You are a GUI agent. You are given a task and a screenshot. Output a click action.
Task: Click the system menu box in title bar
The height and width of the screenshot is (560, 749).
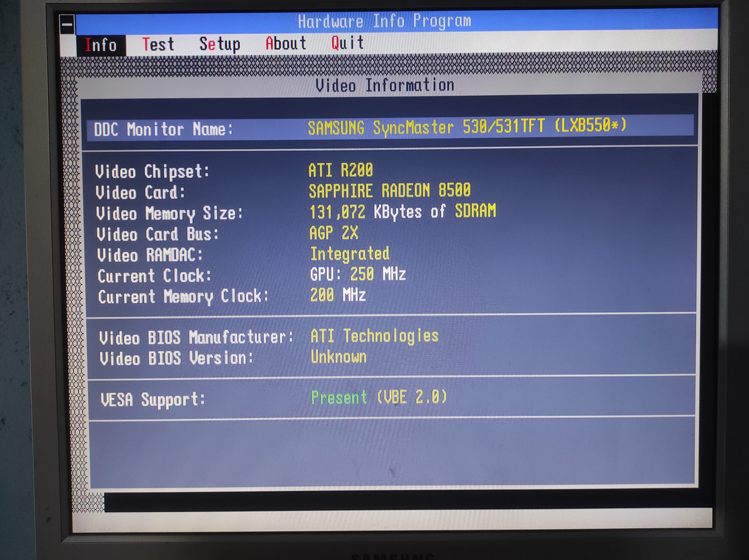[67, 24]
